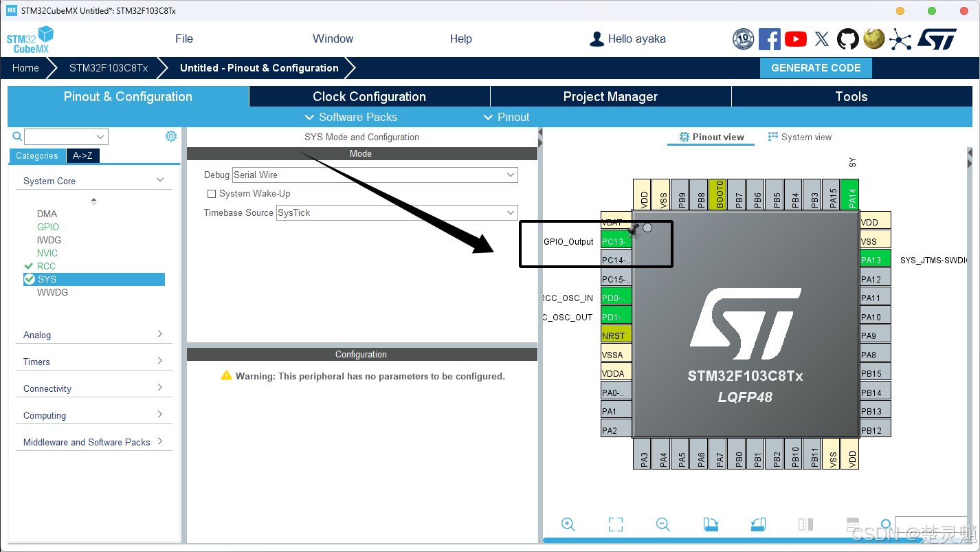980x552 pixels.
Task: Expand Middleware and Software Packs category
Action: pos(94,442)
